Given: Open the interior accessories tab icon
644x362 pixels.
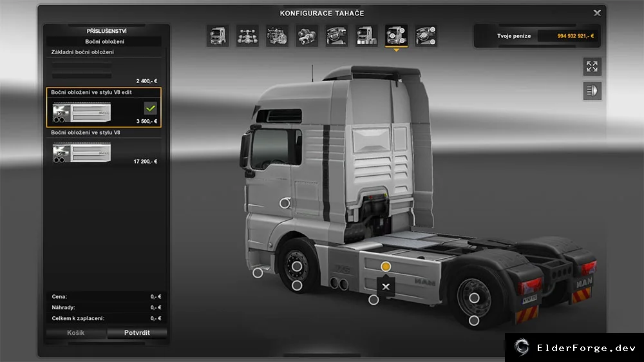Looking at the screenshot, I should 426,35.
